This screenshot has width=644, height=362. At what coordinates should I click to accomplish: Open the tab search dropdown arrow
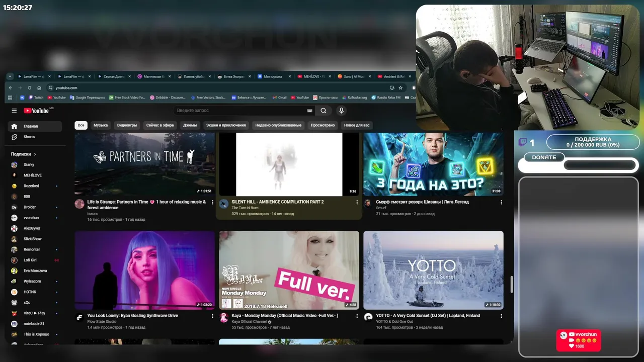[10, 76]
